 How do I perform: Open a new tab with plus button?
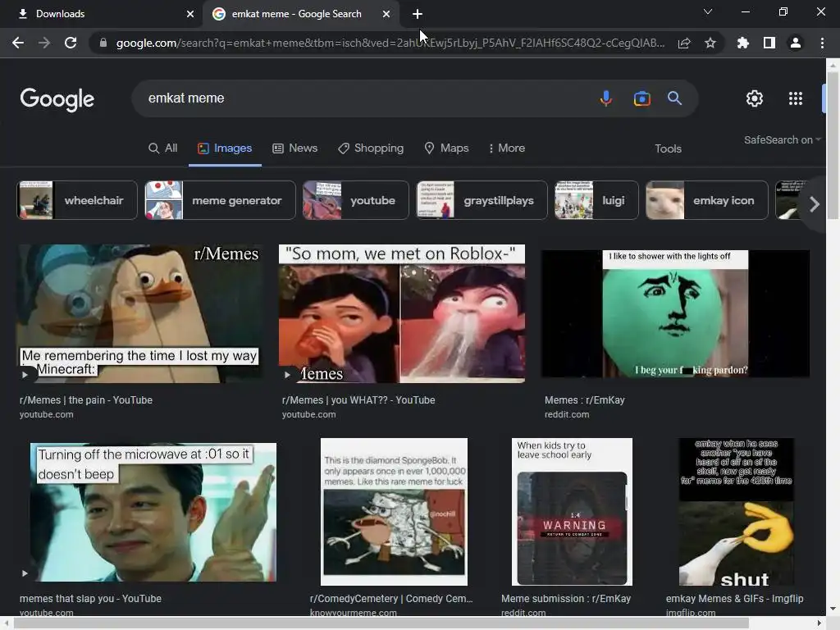tap(418, 14)
